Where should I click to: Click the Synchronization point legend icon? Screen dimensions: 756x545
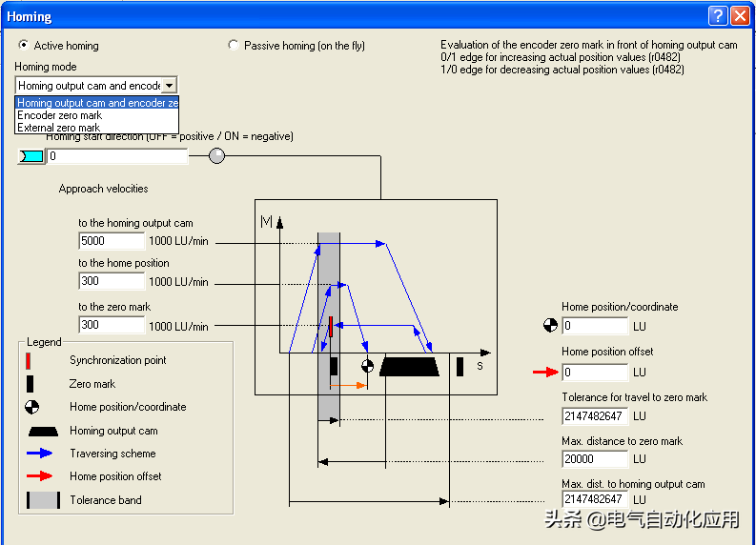click(x=29, y=360)
